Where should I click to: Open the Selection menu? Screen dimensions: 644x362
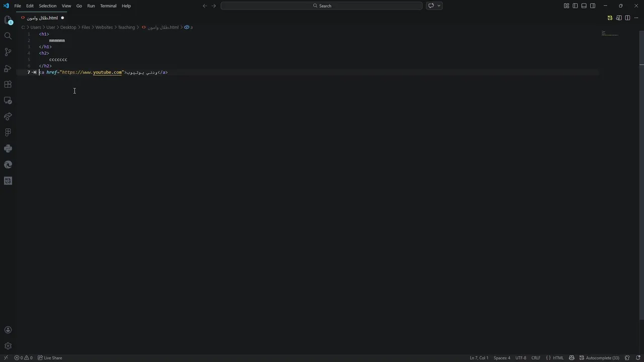47,6
